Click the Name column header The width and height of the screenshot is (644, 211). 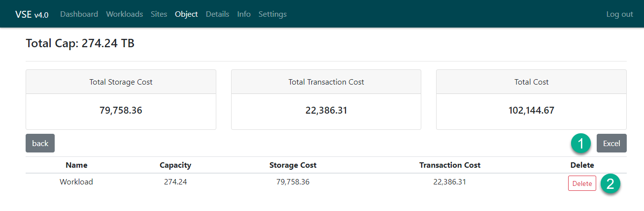tap(76, 165)
